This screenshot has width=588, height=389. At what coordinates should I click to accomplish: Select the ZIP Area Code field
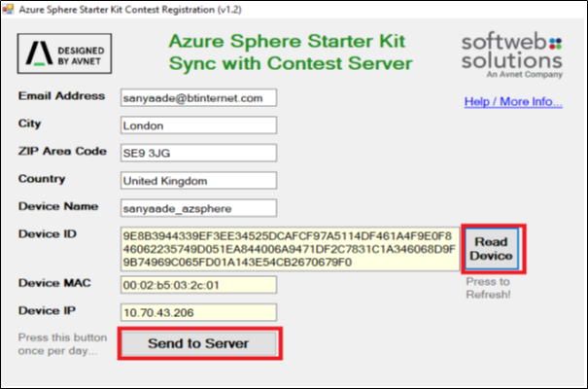coord(198,153)
